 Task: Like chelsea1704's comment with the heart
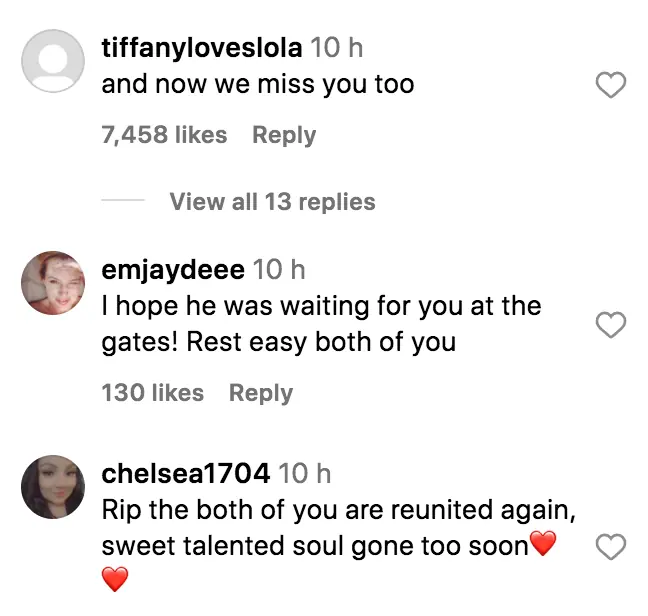pyautogui.click(x=610, y=546)
